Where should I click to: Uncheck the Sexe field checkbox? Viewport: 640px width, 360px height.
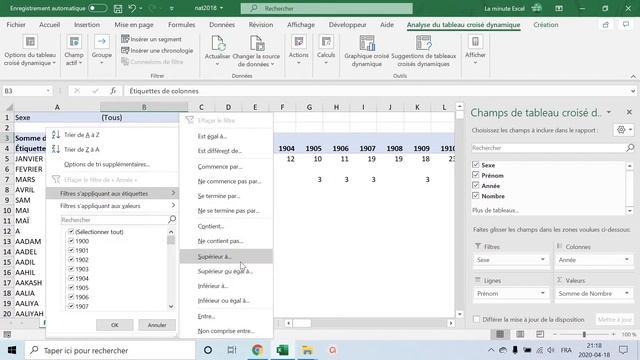[x=476, y=165]
